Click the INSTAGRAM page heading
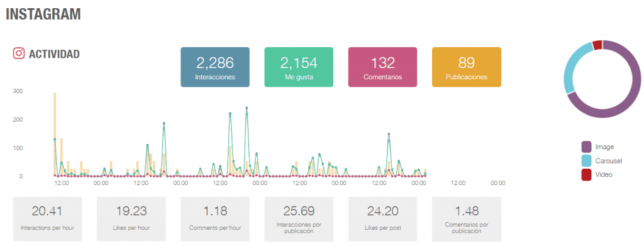644x243 pixels. 43,14
